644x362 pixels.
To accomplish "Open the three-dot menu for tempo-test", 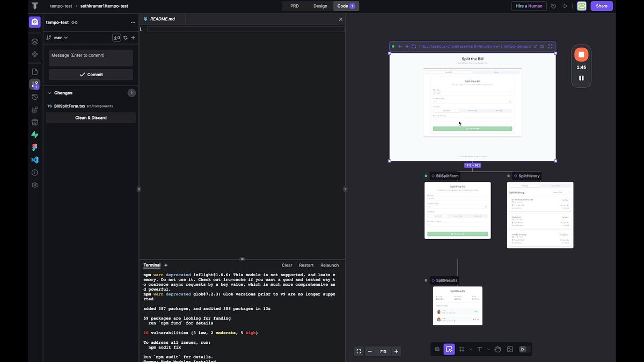I will [x=133, y=23].
